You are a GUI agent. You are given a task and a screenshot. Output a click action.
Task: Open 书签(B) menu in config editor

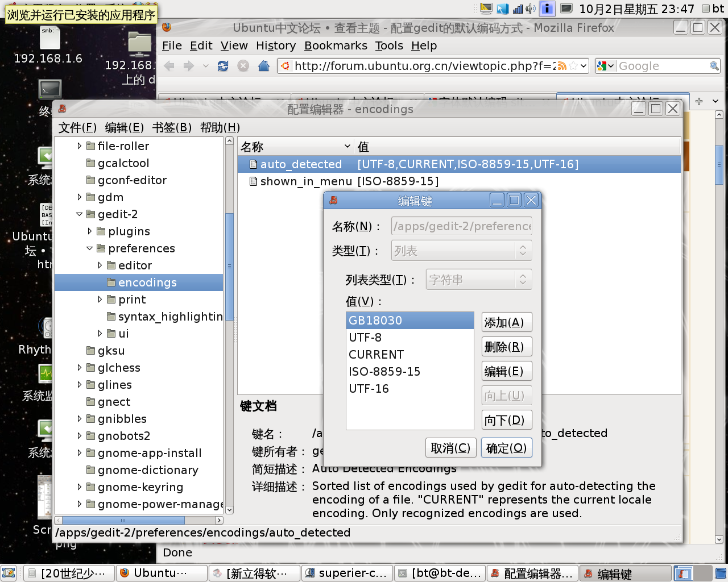pos(172,127)
